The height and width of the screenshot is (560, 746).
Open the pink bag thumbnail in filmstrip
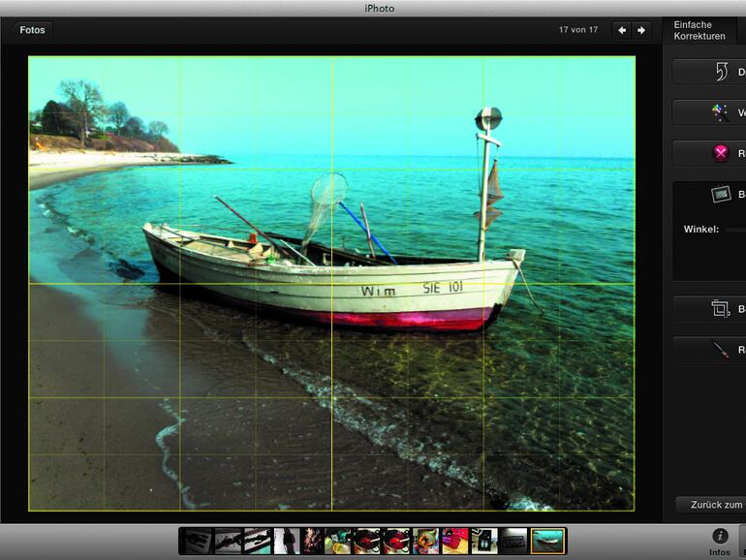pos(455,541)
